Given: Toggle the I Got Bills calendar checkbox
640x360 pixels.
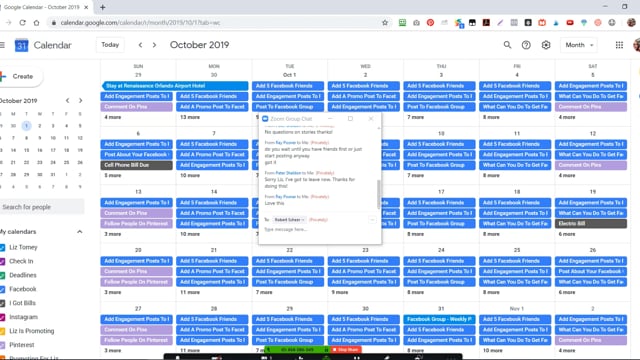Looking at the screenshot, I should click(x=2, y=303).
